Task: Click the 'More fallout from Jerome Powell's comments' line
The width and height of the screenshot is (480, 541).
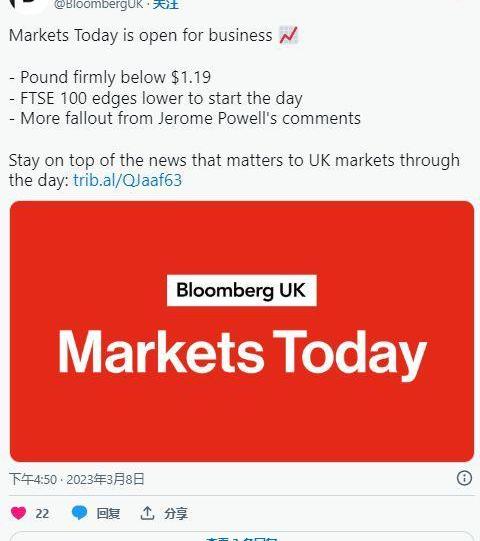Action: pyautogui.click(x=185, y=118)
